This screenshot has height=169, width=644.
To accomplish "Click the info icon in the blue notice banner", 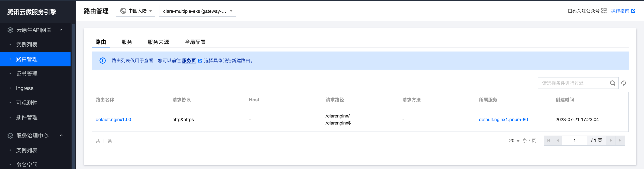I will [x=103, y=60].
